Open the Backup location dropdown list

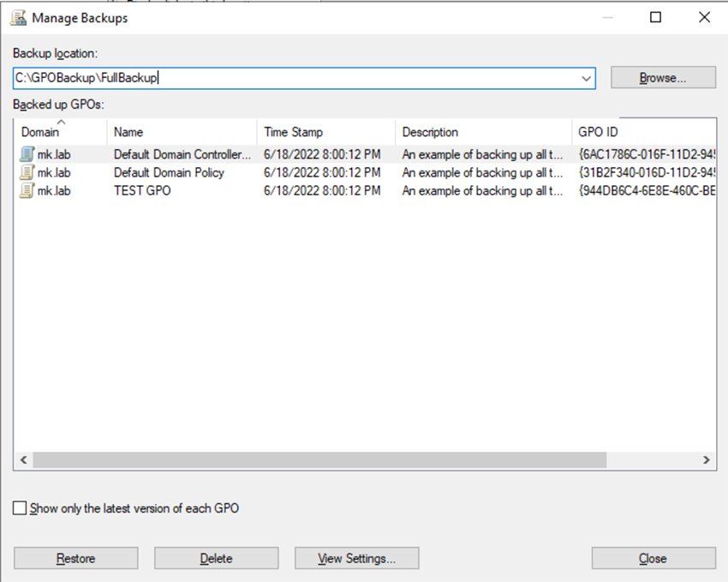pyautogui.click(x=587, y=77)
